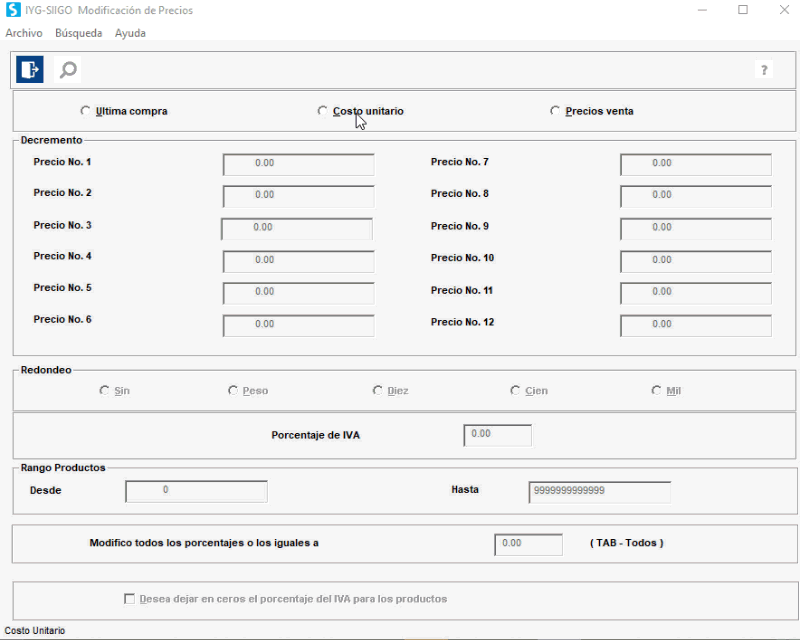800x640 pixels.
Task: Select the Cien rounding option
Action: pyautogui.click(x=515, y=391)
